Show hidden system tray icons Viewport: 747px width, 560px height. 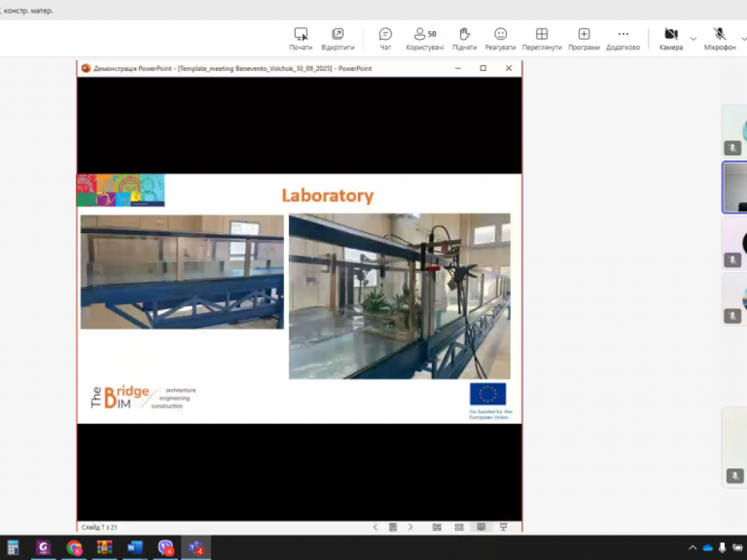692,548
